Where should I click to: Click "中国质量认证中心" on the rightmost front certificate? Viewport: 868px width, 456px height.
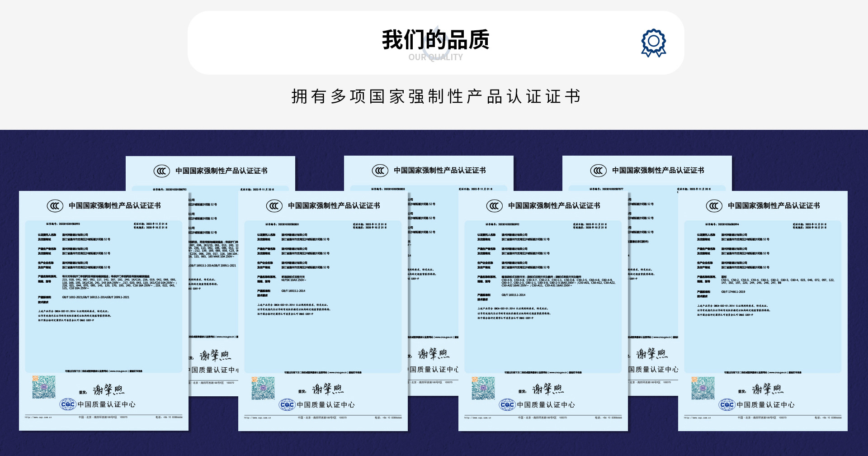(765, 405)
